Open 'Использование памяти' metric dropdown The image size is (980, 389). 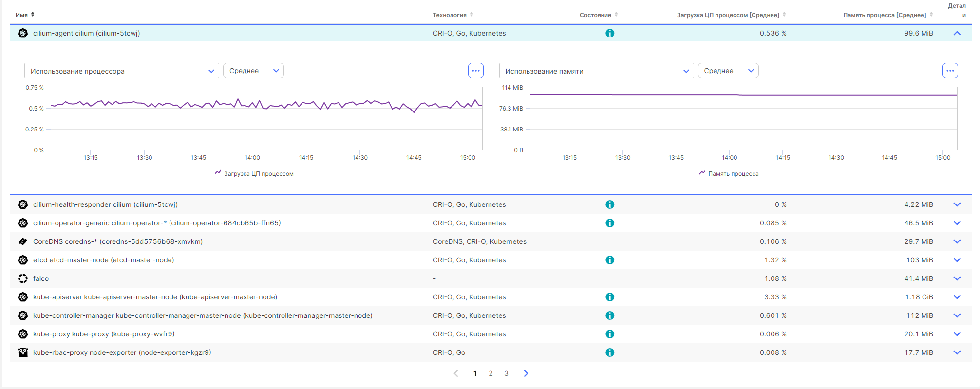coord(596,71)
